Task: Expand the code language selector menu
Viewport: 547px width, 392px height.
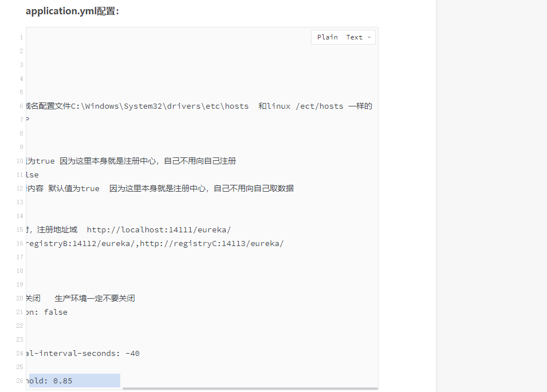Action: pos(342,37)
